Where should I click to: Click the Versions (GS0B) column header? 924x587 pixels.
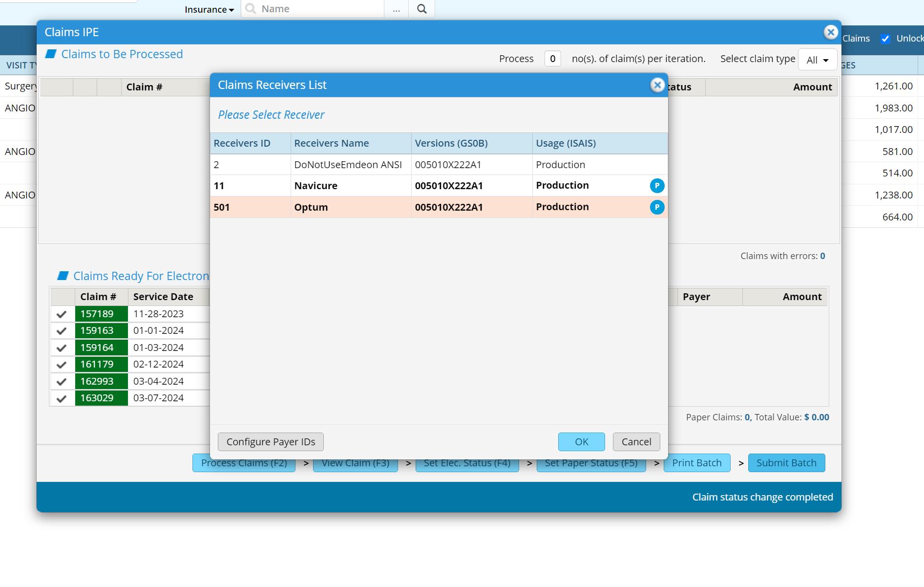[472, 143]
